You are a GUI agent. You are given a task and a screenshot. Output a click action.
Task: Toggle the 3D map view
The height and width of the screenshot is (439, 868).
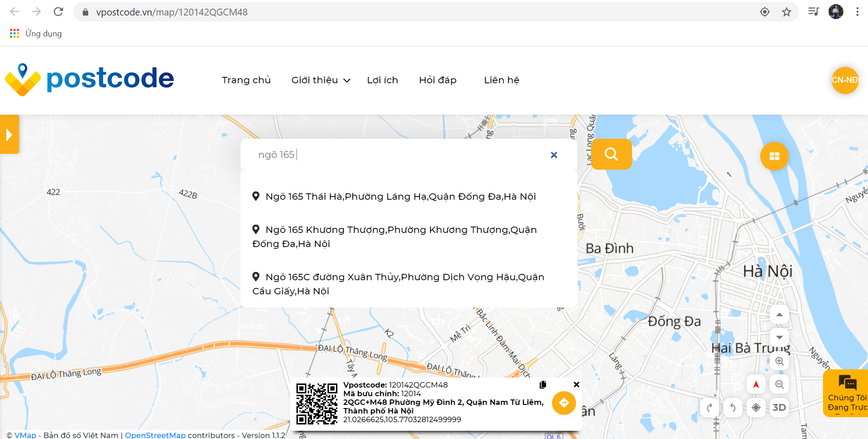[779, 408]
